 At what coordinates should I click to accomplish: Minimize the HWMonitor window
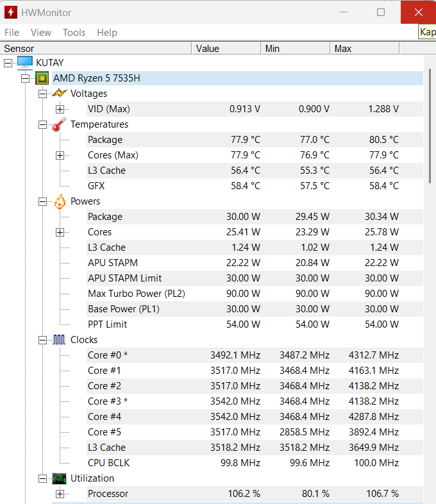(x=344, y=12)
